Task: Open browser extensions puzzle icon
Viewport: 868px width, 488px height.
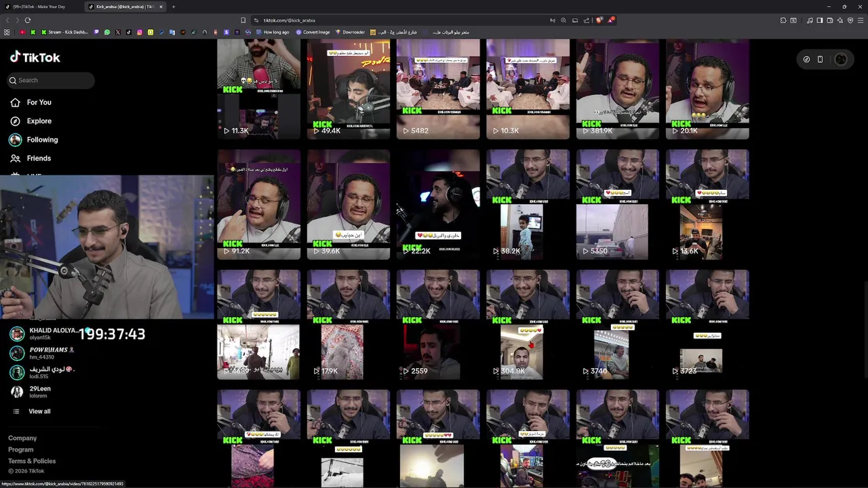Action: pyautogui.click(x=782, y=20)
